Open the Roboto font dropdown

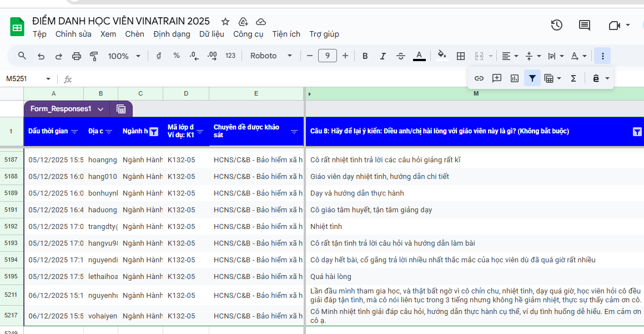(271, 56)
